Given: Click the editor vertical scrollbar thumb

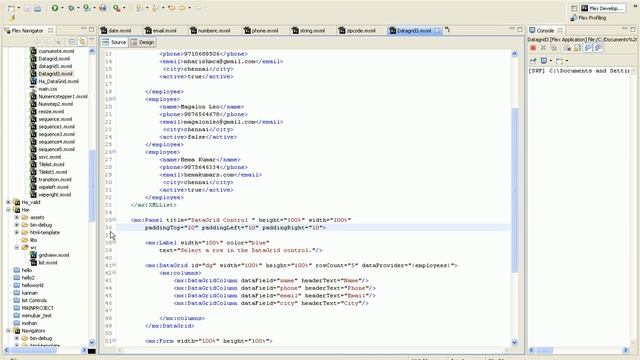Looking at the screenshot, I should (514, 190).
